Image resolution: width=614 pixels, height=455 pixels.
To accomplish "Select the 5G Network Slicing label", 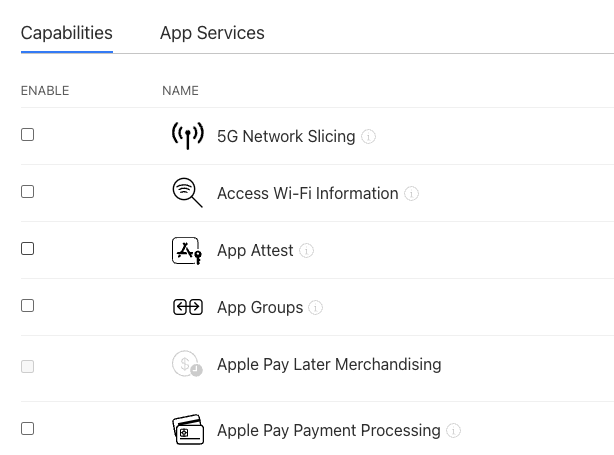I will click(286, 137).
